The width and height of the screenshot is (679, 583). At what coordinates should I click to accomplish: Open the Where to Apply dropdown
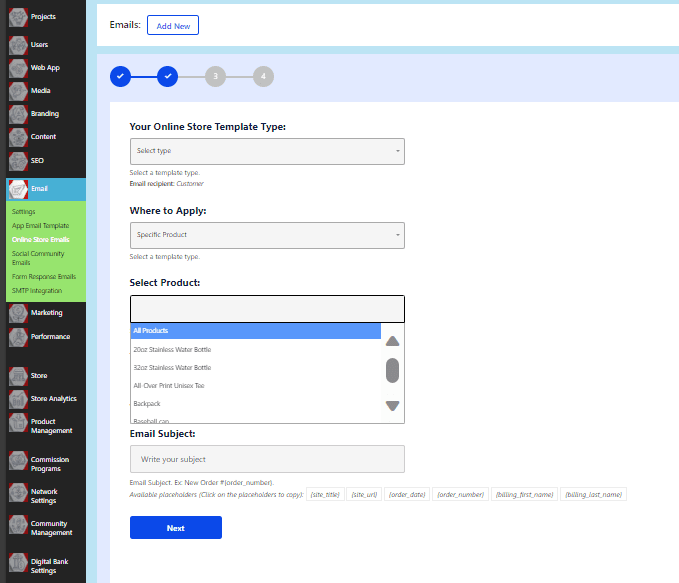click(267, 235)
